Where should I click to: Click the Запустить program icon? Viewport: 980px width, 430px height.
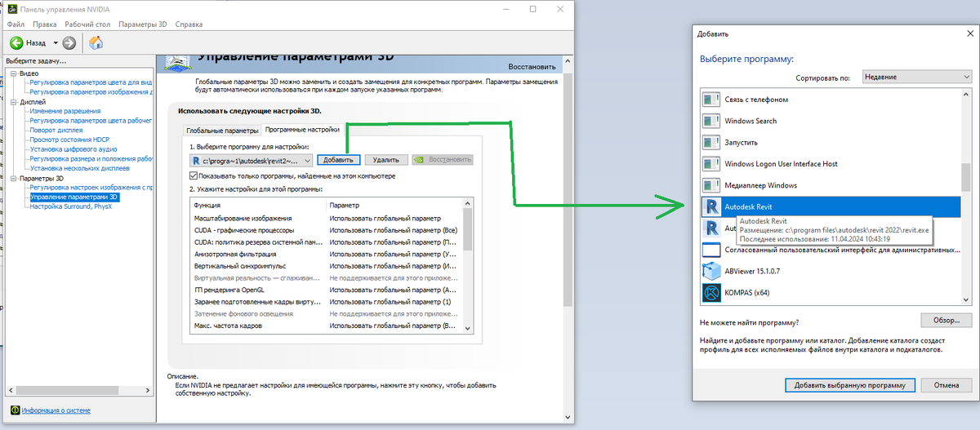click(710, 142)
